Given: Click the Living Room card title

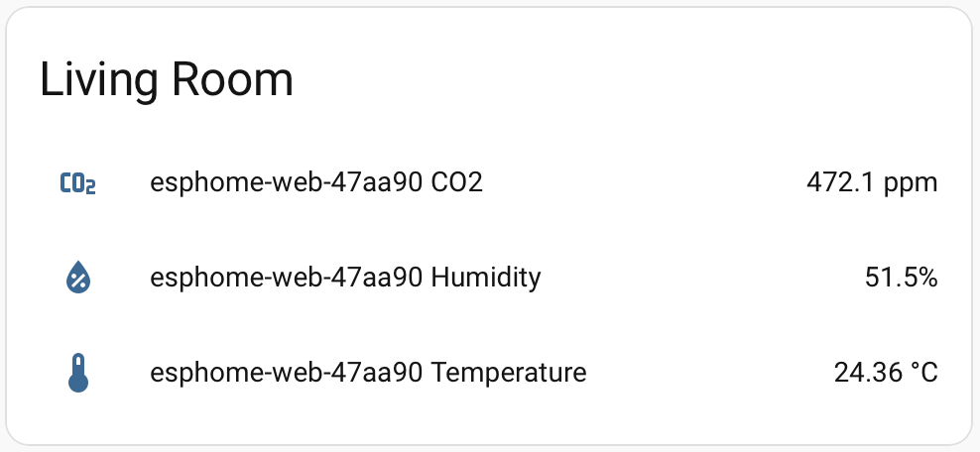Looking at the screenshot, I should 167,79.
